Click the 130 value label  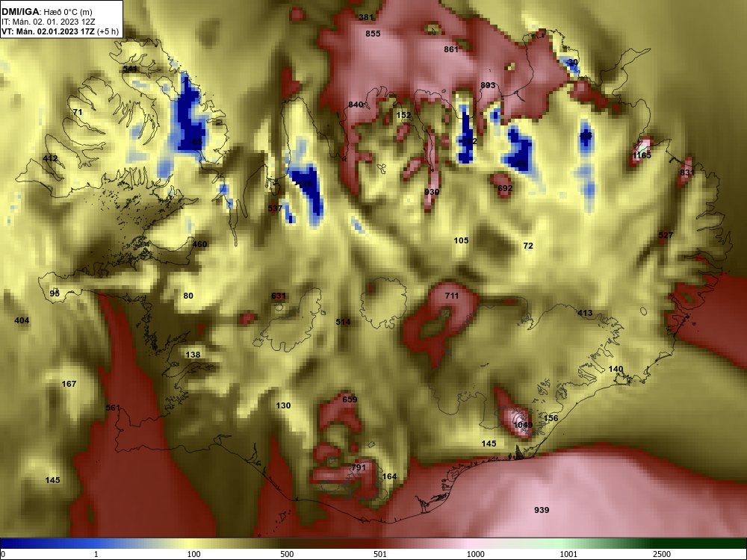(x=283, y=405)
